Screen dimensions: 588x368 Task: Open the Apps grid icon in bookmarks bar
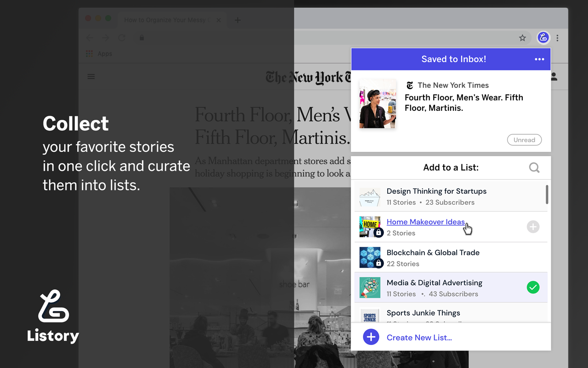(x=90, y=54)
